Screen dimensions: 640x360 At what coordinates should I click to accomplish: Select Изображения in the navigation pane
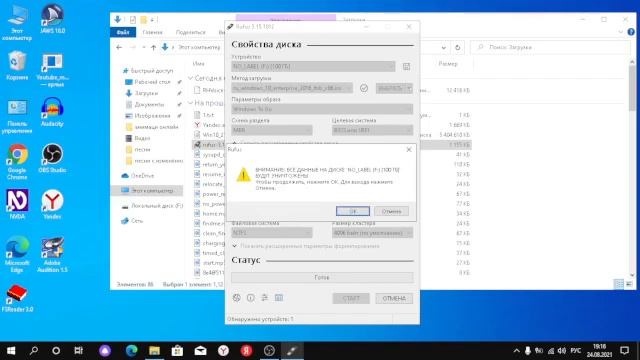152,116
